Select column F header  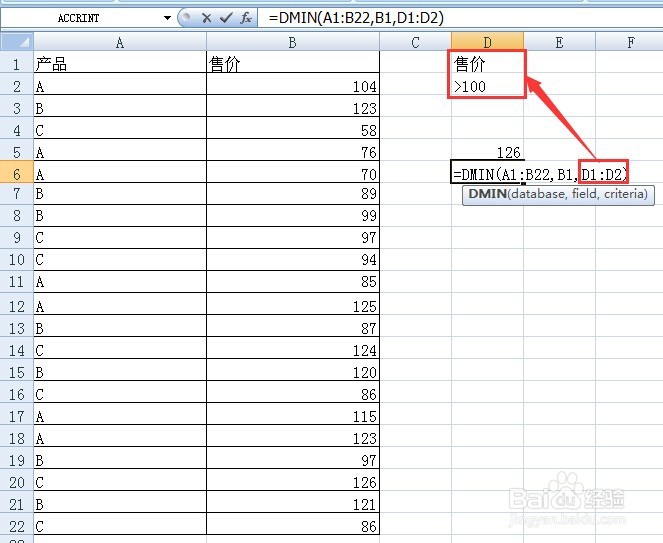[630, 42]
